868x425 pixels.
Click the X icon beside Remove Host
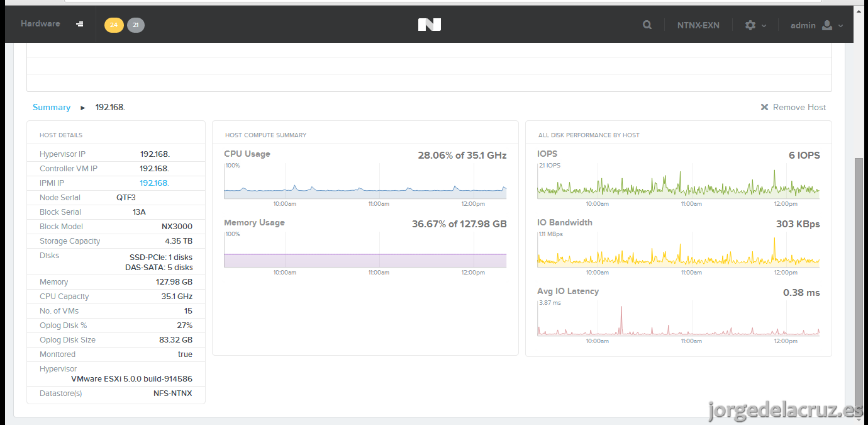pyautogui.click(x=764, y=107)
